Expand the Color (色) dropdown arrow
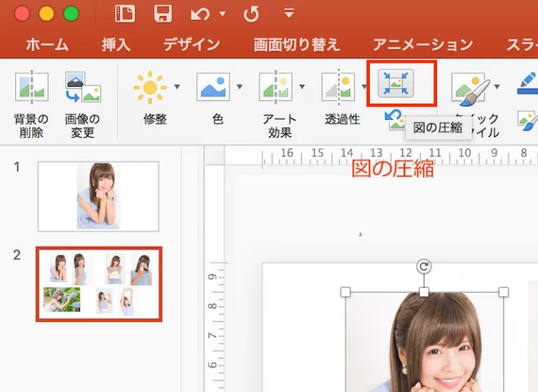Screen dimensions: 538x392 240,86
